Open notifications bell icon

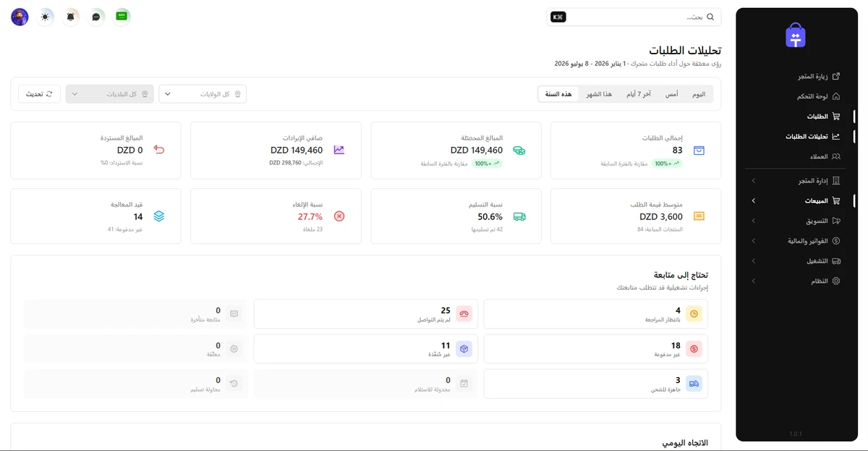(x=71, y=17)
